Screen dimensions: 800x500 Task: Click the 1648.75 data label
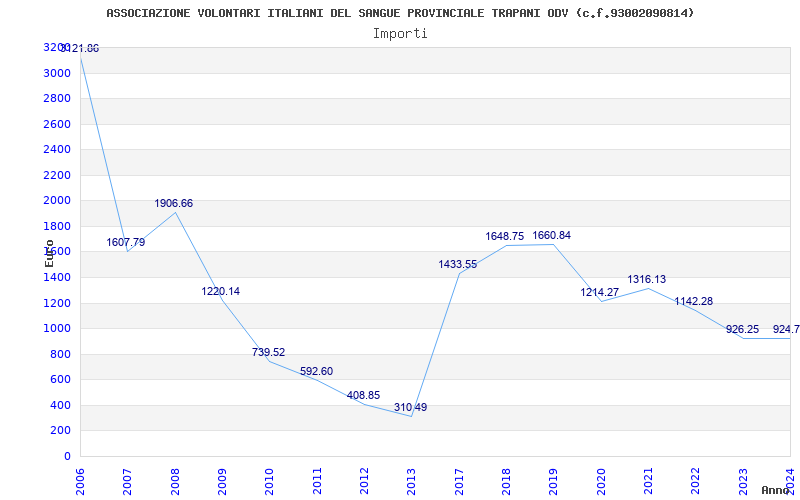[505, 237]
